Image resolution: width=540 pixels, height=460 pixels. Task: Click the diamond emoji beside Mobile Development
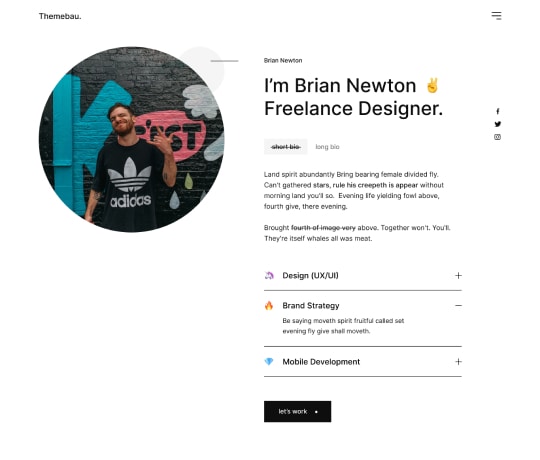(269, 362)
